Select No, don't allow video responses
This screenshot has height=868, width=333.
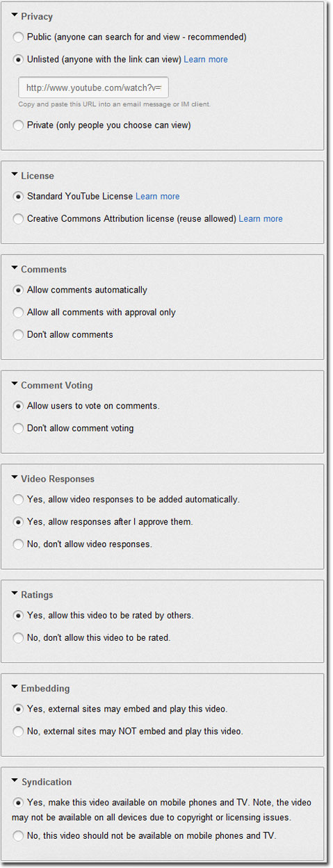point(19,544)
